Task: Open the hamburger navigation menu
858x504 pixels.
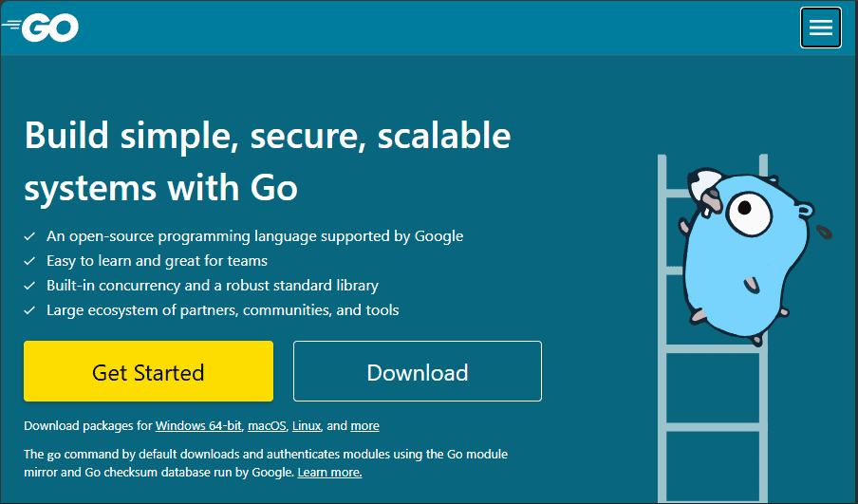Action: pos(820,28)
